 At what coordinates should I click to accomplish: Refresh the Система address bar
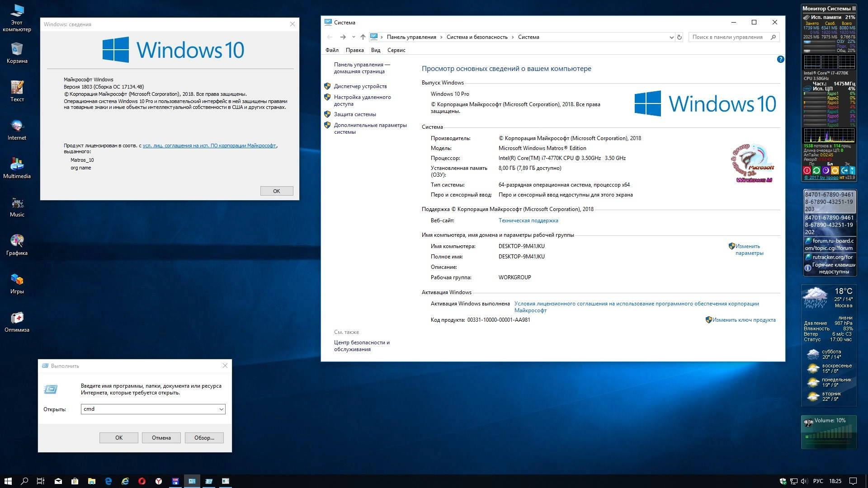(x=679, y=37)
